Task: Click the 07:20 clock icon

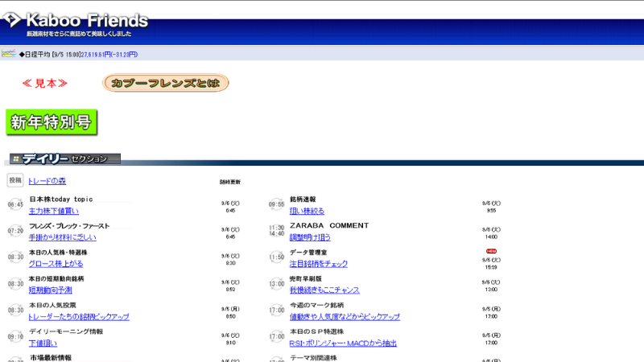Action: [15, 231]
